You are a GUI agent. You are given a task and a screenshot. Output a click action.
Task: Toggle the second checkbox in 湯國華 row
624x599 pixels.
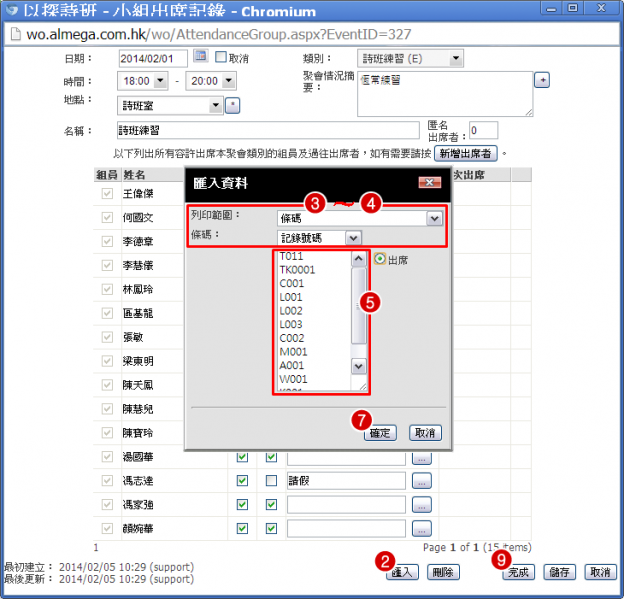point(271,457)
